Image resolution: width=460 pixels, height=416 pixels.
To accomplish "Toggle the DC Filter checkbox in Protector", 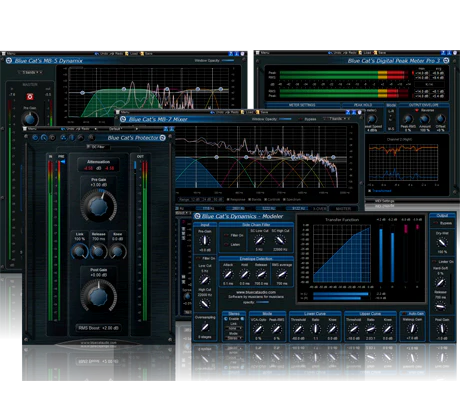I will (x=89, y=147).
